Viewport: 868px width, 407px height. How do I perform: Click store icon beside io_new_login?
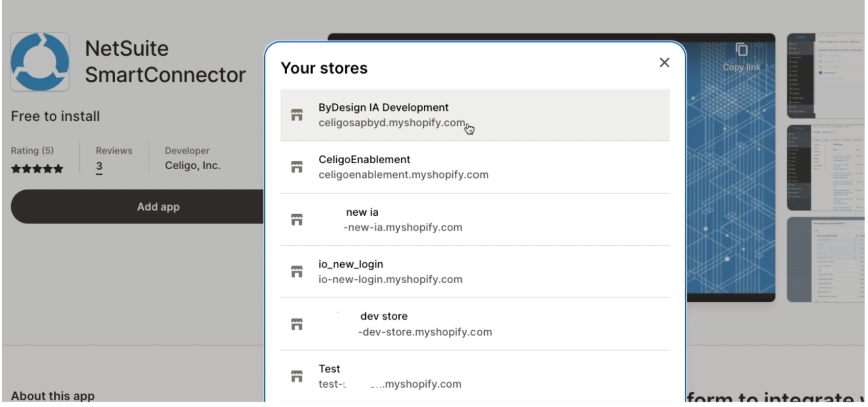coord(297,272)
